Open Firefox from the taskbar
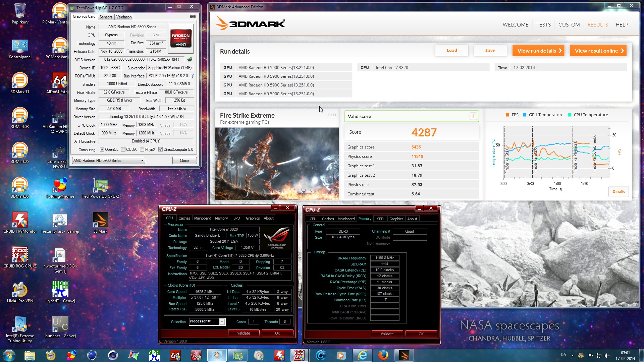This screenshot has height=362, width=644. [x=383, y=355]
